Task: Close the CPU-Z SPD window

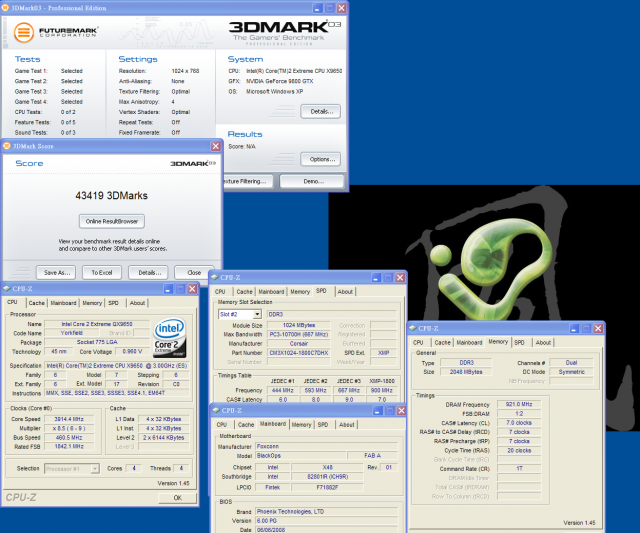Action: coord(400,278)
